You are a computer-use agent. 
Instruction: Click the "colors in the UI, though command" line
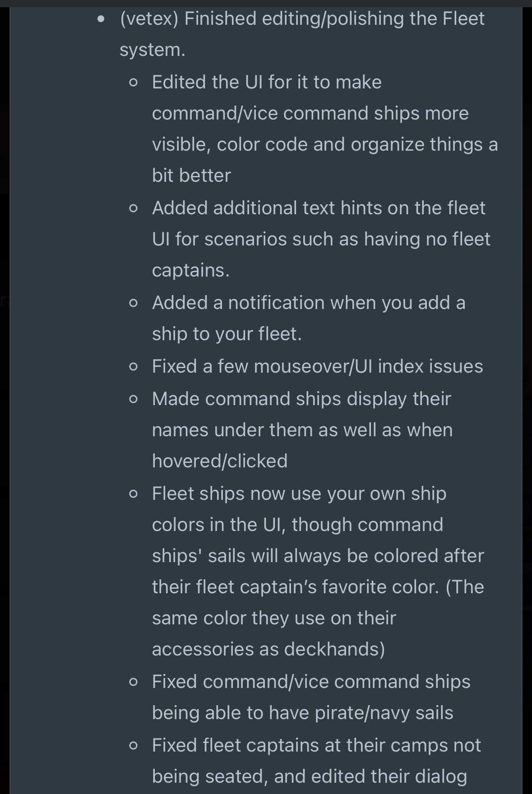tap(297, 525)
